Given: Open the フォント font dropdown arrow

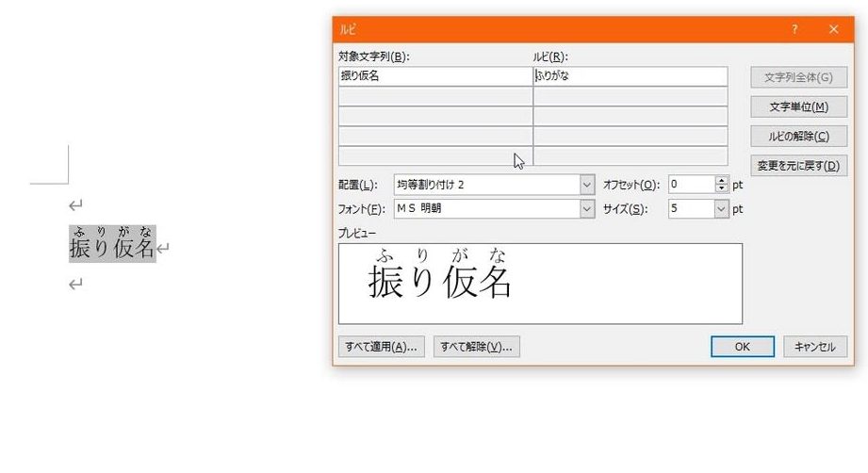Looking at the screenshot, I should pyautogui.click(x=587, y=208).
